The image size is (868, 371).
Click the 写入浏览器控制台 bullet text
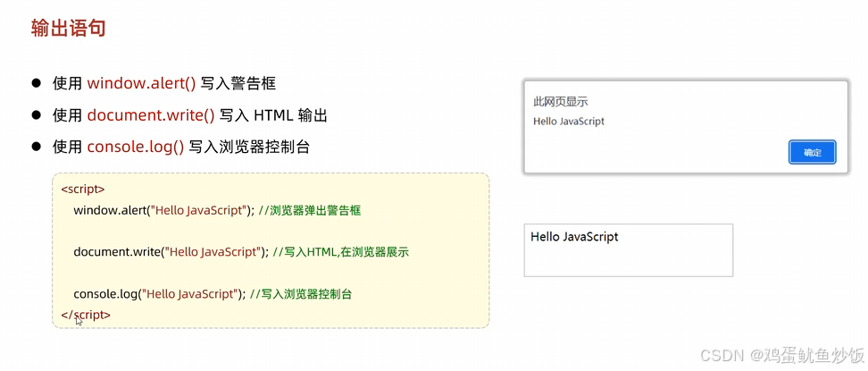point(249,147)
